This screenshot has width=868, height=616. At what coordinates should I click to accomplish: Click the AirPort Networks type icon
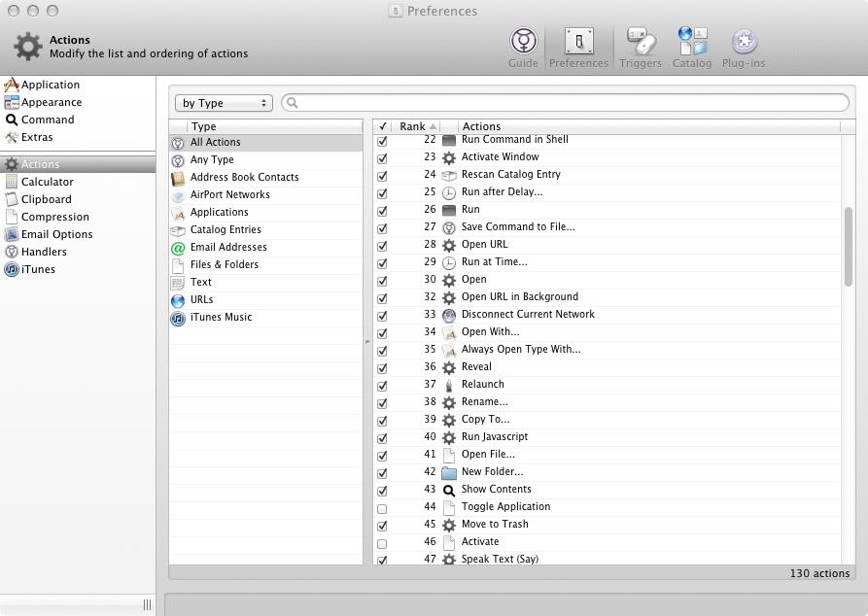[x=178, y=195]
